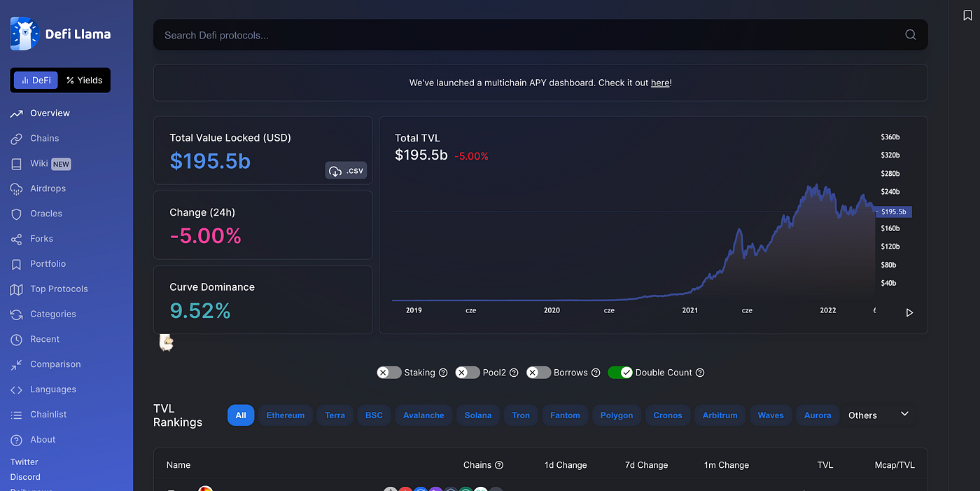
Task: Click the $195.5b chart value marker
Action: coord(893,212)
